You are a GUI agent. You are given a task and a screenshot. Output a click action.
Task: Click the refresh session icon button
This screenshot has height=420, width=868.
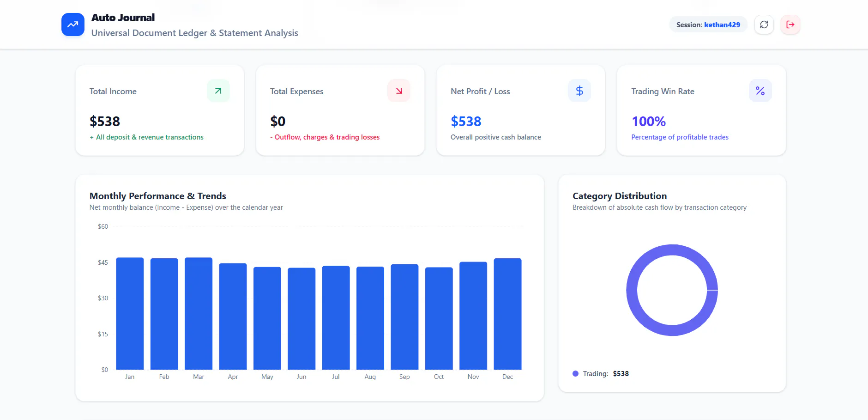coord(764,24)
